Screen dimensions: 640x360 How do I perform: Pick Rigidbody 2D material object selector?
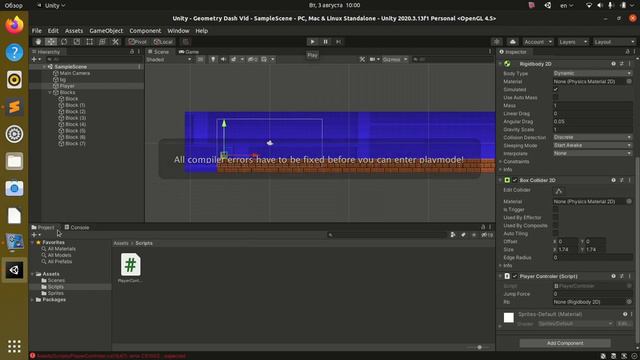point(629,82)
